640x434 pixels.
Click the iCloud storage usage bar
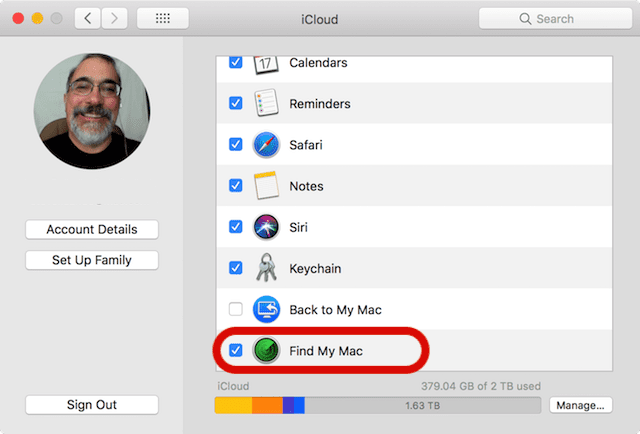coord(378,405)
